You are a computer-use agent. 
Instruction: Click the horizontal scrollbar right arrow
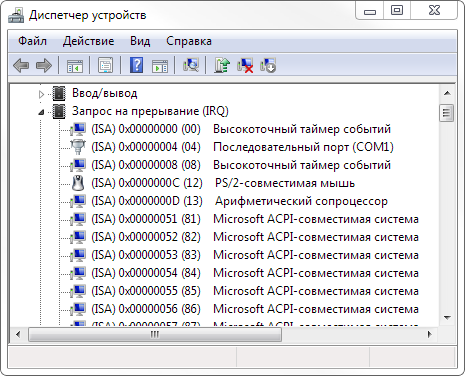pyautogui.click(x=430, y=334)
